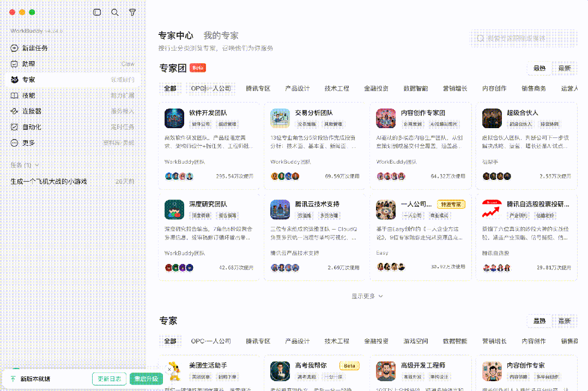Click member avatars on 超级合伙人 card

click(x=496, y=176)
